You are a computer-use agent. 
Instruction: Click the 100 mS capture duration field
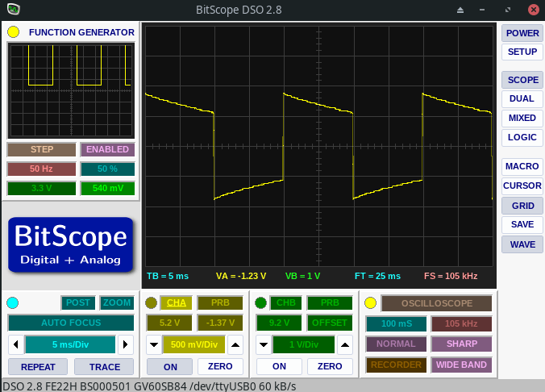pos(396,323)
